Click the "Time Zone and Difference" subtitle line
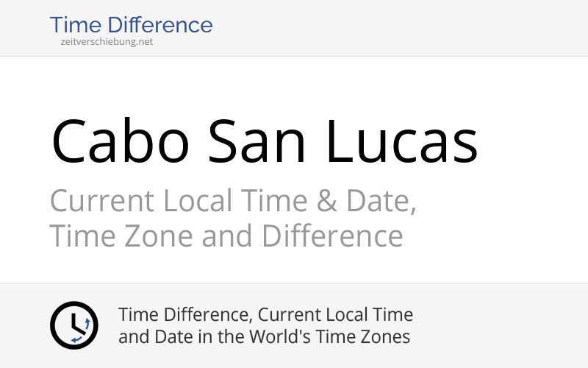588x368 pixels. click(x=226, y=236)
